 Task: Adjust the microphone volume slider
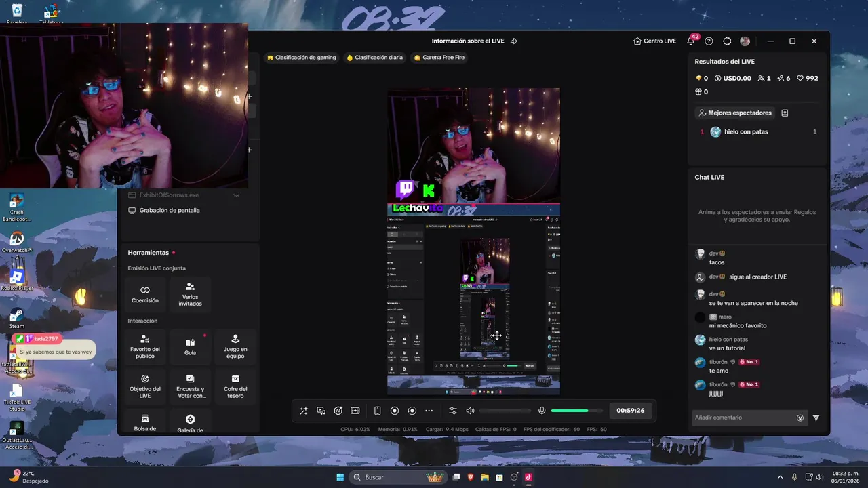tap(576, 411)
